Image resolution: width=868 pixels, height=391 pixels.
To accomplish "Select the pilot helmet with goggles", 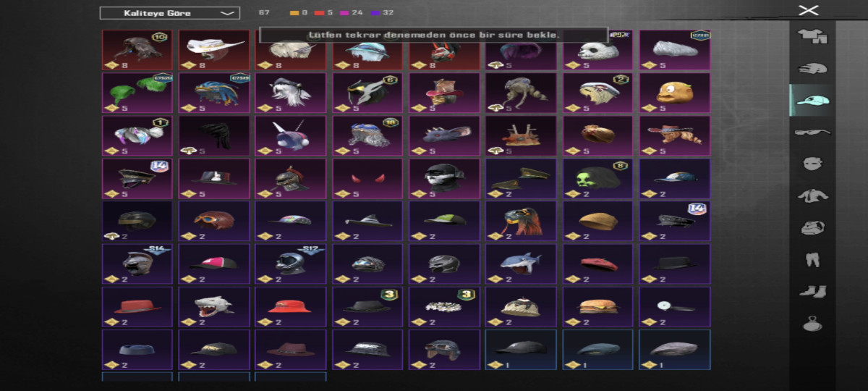I will tap(444, 349).
